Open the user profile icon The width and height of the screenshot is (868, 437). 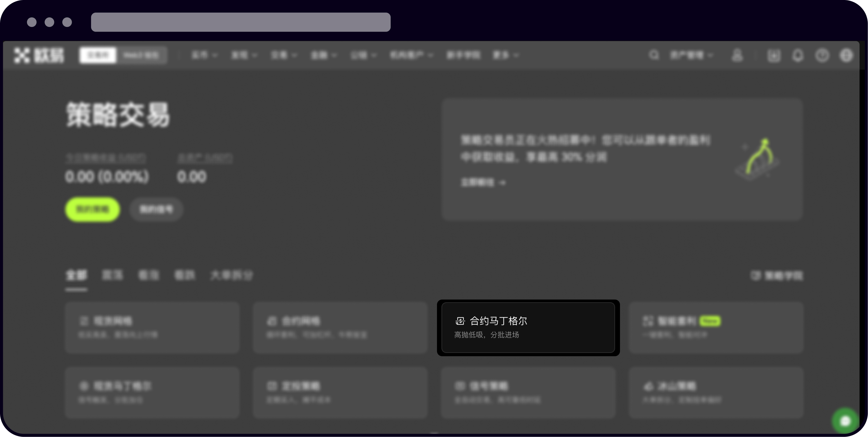click(x=737, y=55)
